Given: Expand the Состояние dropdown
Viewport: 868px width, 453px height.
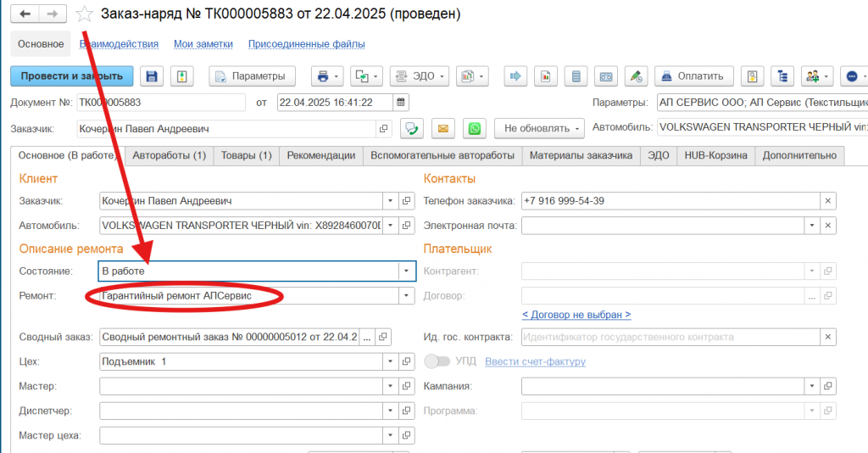Looking at the screenshot, I should [x=407, y=271].
